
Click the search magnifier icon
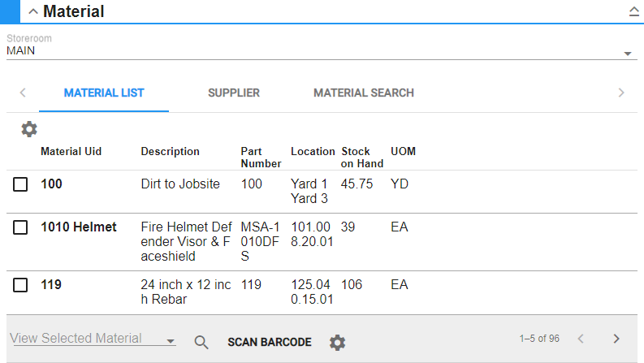202,342
